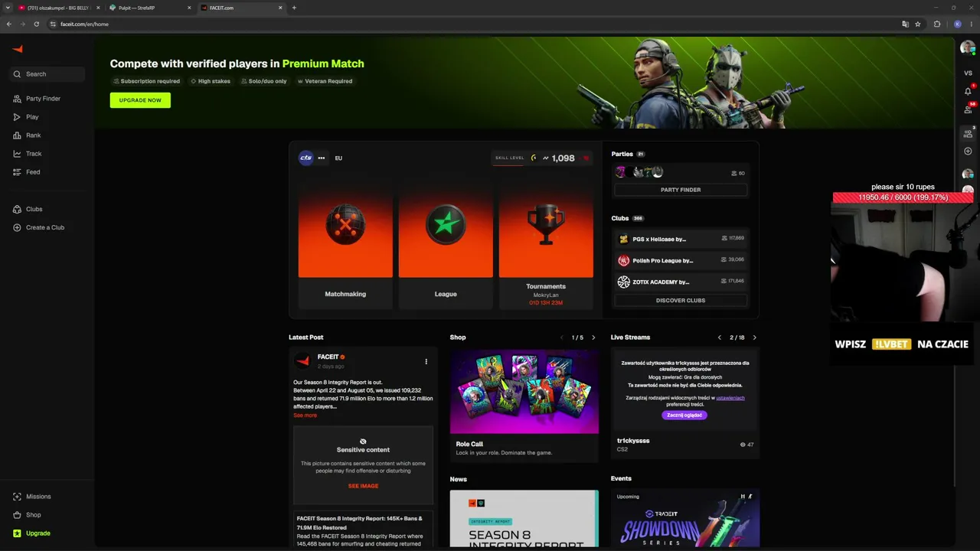Open Season 8 Integrity Report news thumbnail
This screenshot has height=551, width=980.
524,519
